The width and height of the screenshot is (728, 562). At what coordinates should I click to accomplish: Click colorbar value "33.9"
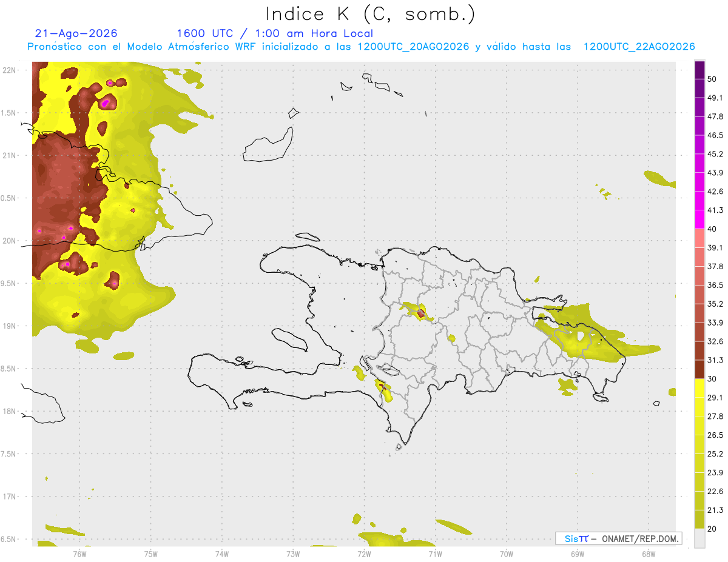[x=715, y=323]
